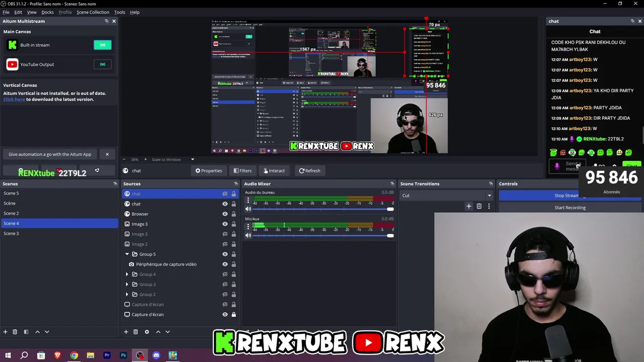This screenshot has height=362, width=644.
Task: Open the Scale to Window dropdown
Action: click(x=173, y=159)
